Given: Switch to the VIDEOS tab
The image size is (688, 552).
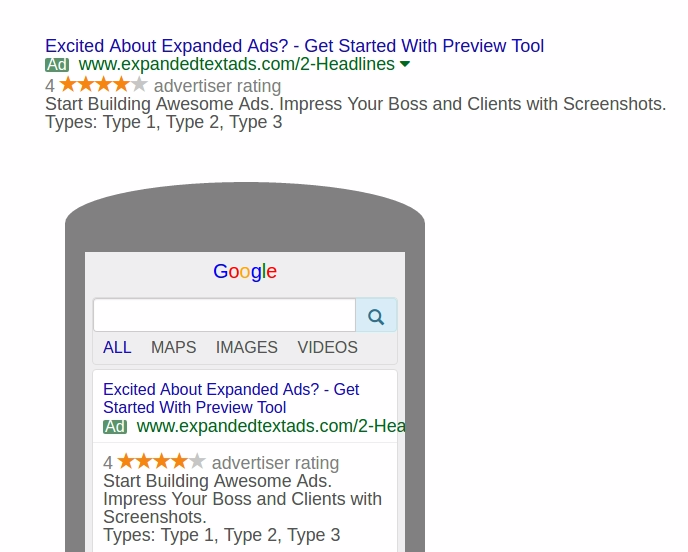Looking at the screenshot, I should click(x=327, y=348).
